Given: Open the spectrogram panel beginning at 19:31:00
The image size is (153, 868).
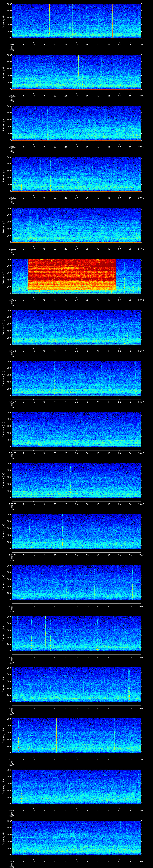Looking at the screenshot, I should [x=76, y=786].
